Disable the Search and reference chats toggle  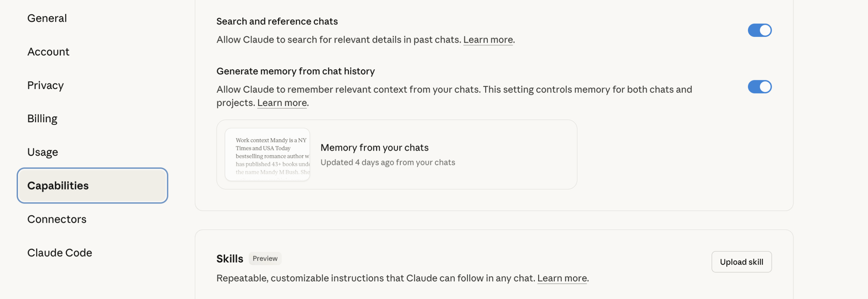tap(759, 30)
